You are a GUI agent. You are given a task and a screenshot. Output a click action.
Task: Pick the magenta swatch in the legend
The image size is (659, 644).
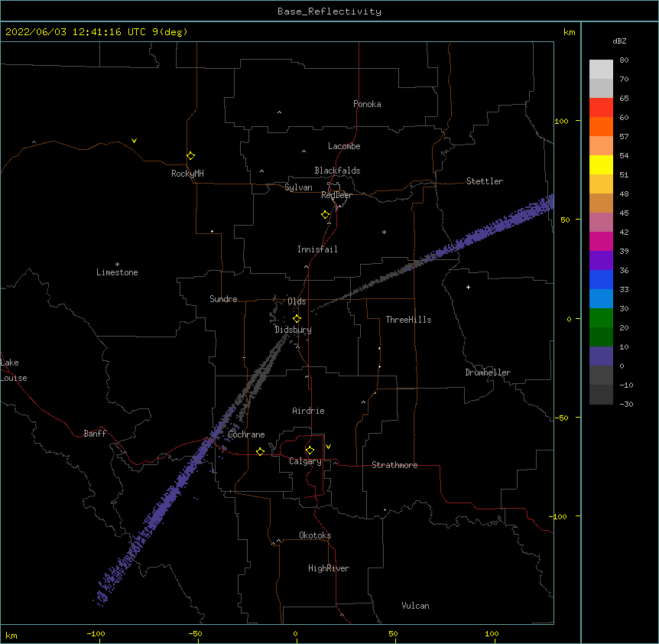click(x=601, y=241)
